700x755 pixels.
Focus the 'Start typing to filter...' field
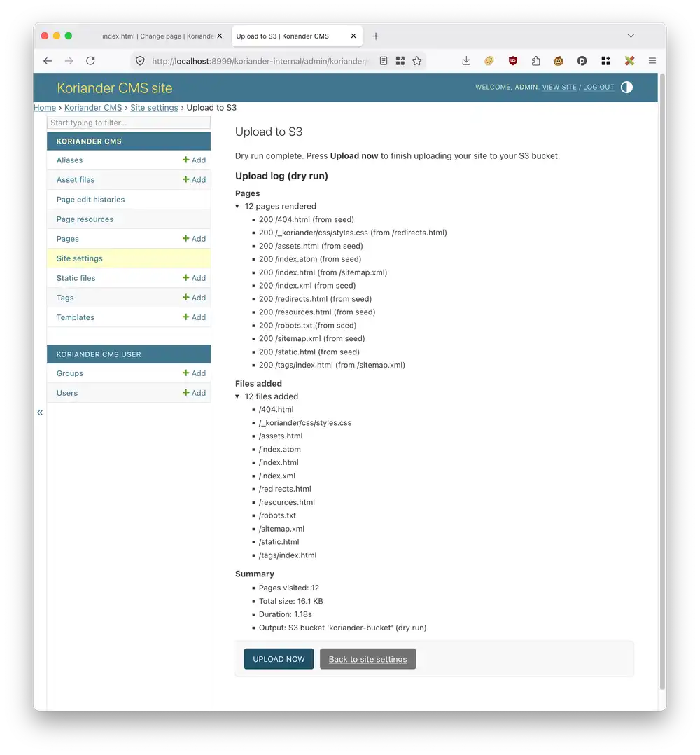129,123
